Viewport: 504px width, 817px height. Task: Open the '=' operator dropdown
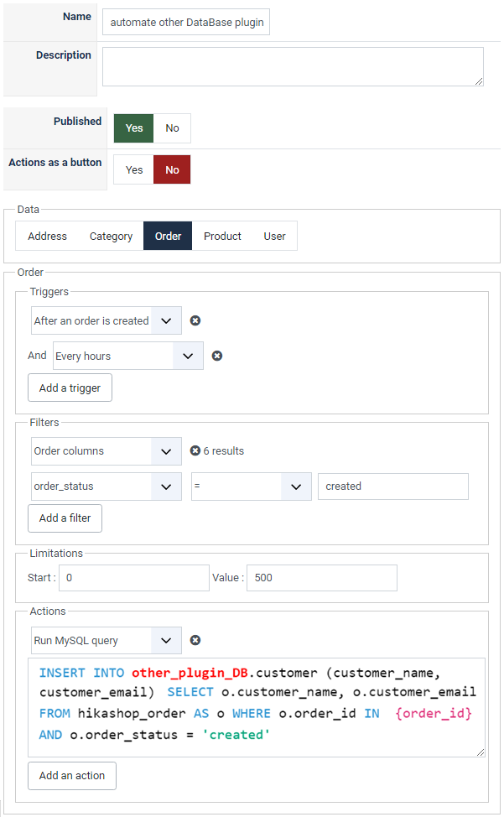(x=252, y=487)
